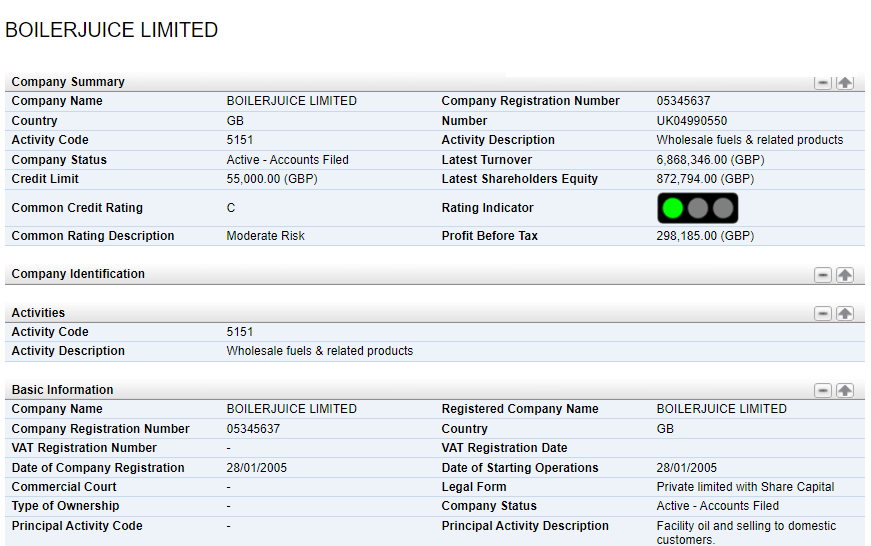
Task: Click up-arrow icon in Activities header
Action: [x=845, y=313]
